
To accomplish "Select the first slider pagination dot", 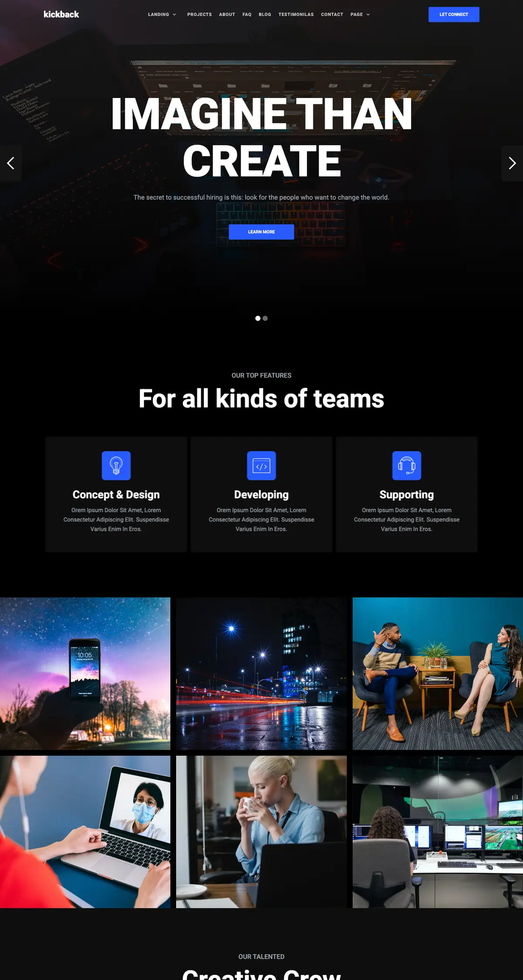I will 258,318.
